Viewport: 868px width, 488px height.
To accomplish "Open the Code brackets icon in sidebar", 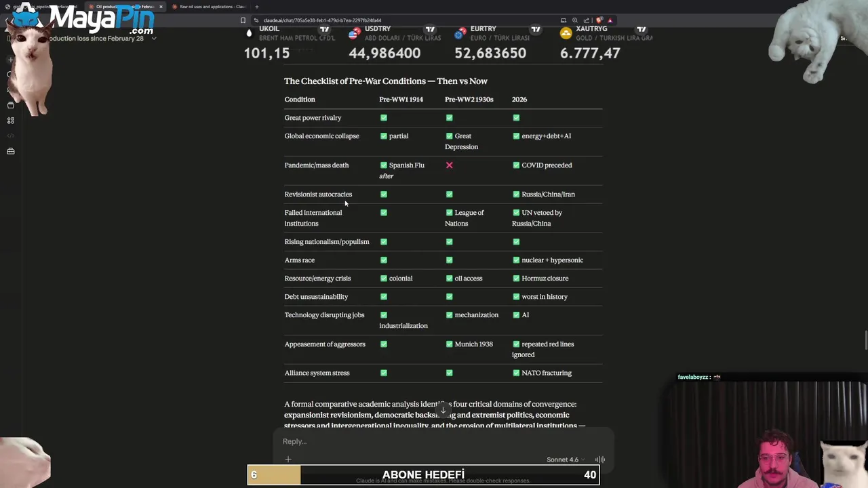I will (10, 136).
